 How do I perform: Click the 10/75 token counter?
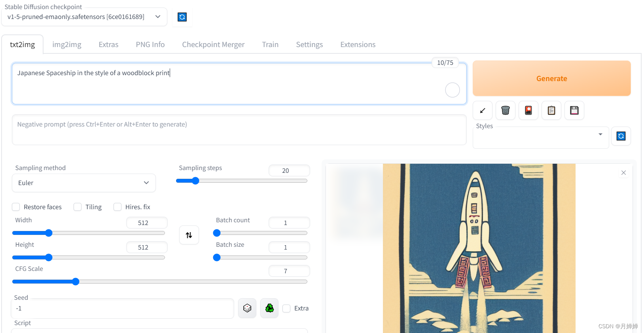445,62
